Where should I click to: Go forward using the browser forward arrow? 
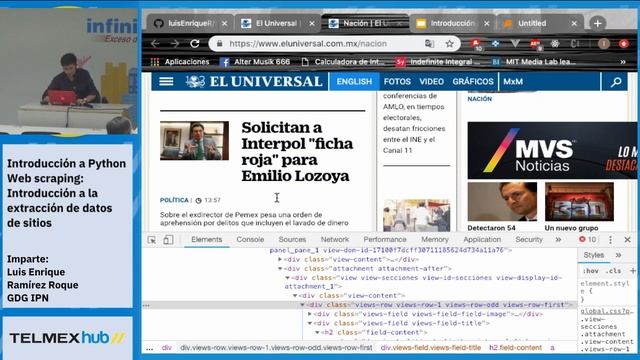point(175,44)
